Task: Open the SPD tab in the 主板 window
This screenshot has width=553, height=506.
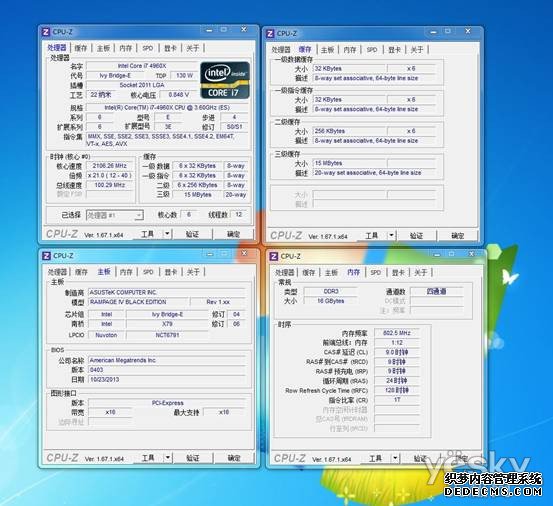Action: click(x=148, y=272)
